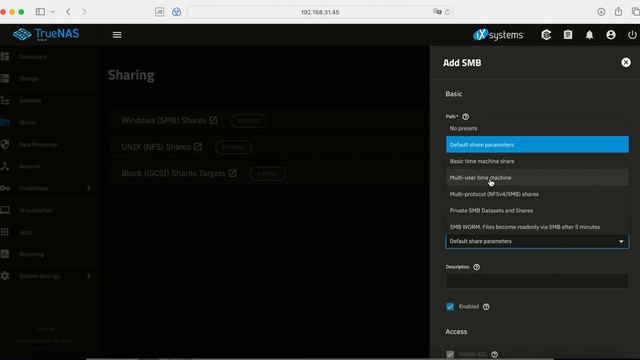Show help for the Enabled checkbox
This screenshot has height=360, width=640.
tap(486, 307)
